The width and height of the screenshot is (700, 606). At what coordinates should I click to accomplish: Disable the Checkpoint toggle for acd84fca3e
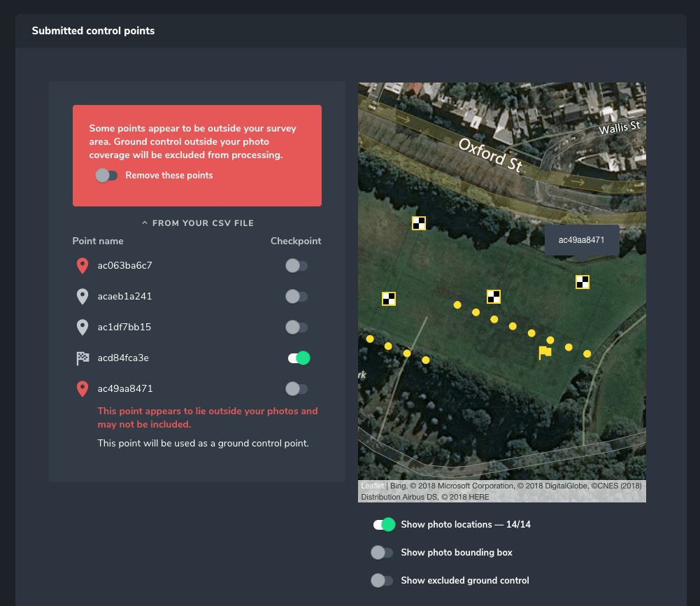pos(298,358)
